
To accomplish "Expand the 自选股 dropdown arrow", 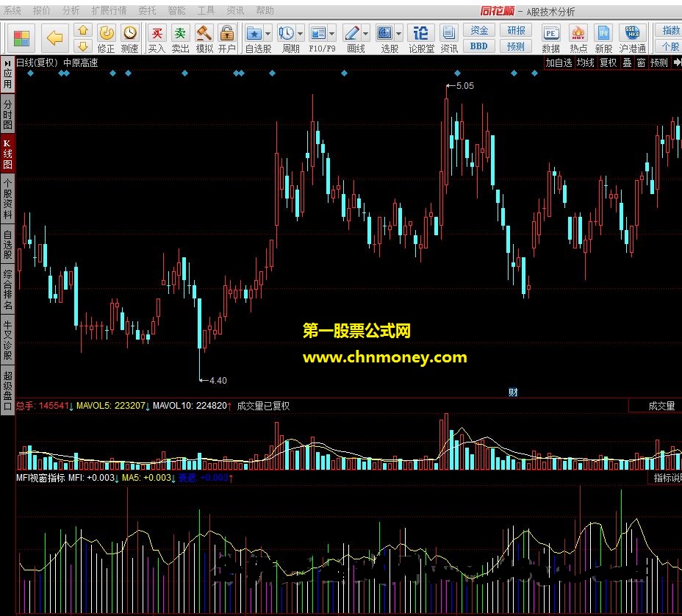I will [268, 33].
